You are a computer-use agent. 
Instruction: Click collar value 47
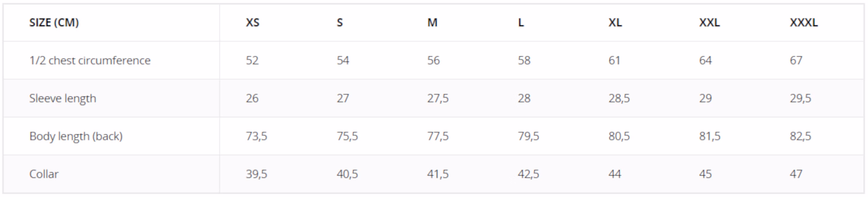pyautogui.click(x=796, y=174)
